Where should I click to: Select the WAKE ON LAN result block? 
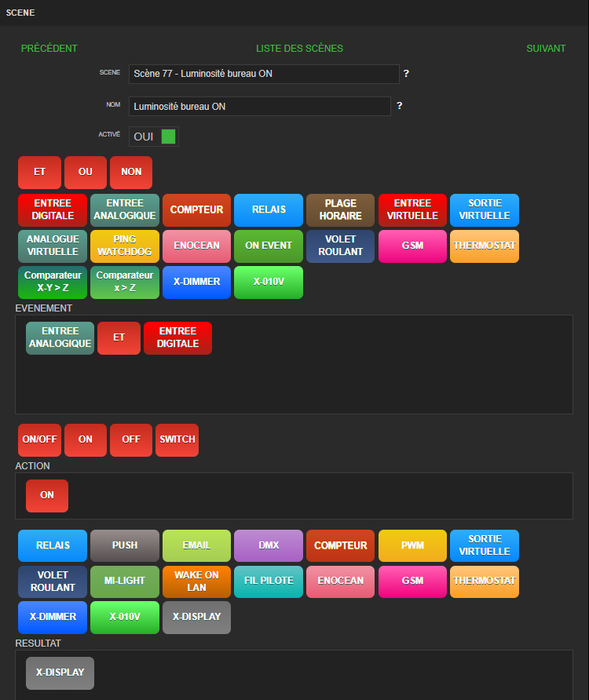[197, 582]
